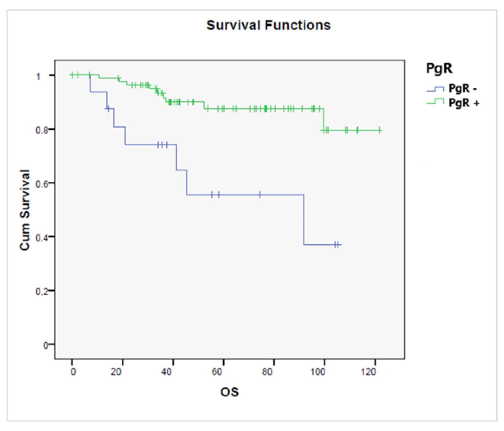The image size is (504, 431).
Task: Click the 20 tick label on x-axis
Action: (x=116, y=372)
